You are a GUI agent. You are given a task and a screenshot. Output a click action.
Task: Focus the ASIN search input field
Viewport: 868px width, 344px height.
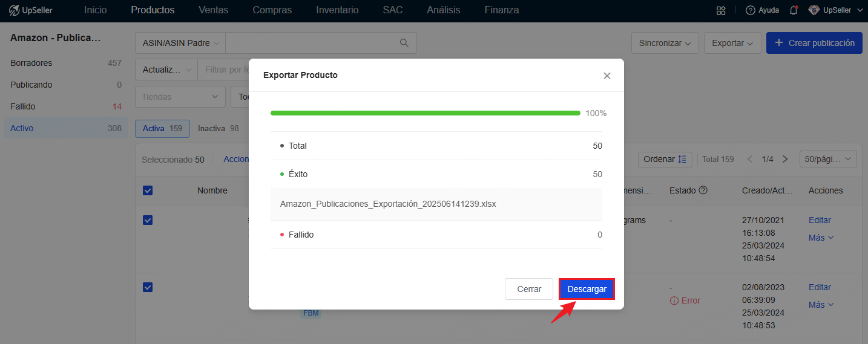click(312, 43)
